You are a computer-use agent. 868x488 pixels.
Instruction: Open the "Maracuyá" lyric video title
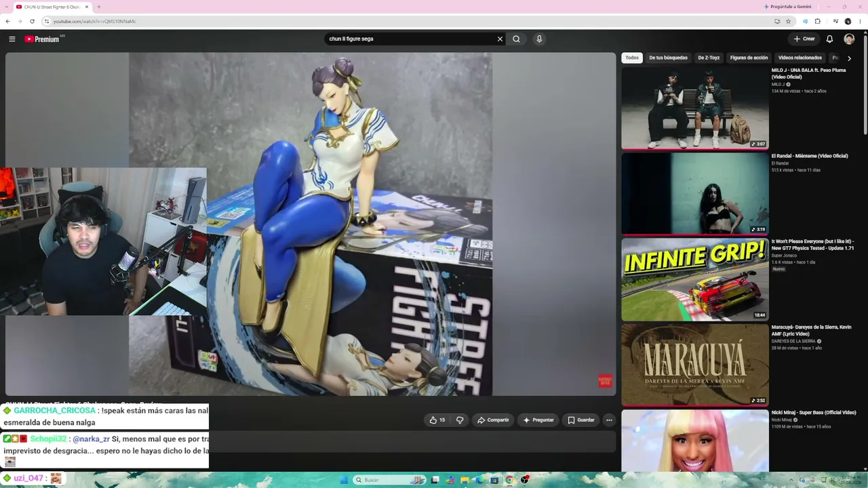tap(811, 330)
